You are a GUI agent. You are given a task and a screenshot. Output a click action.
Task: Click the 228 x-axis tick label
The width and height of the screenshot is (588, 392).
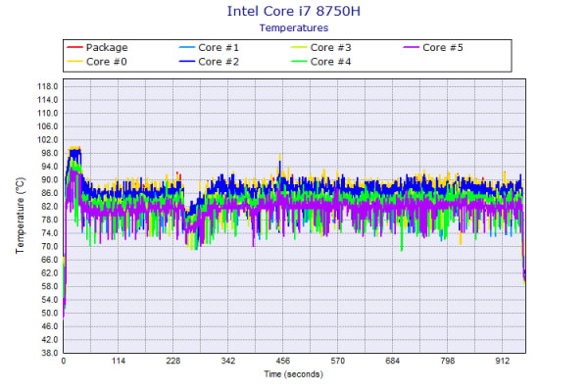[x=172, y=361]
